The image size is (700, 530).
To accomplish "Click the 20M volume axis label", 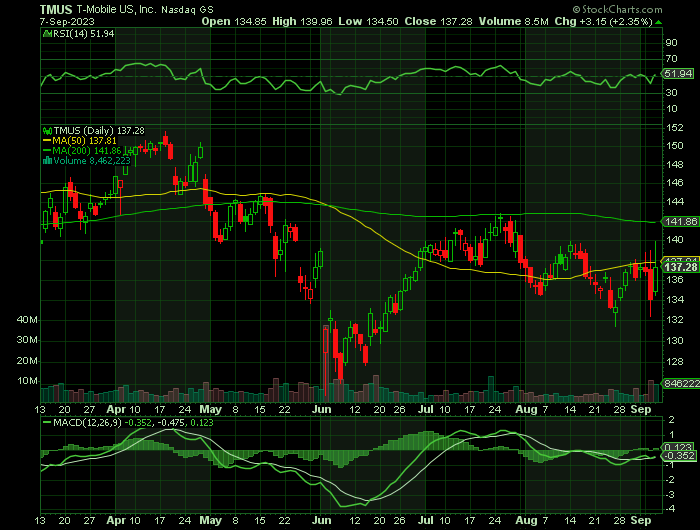I will [x=27, y=361].
